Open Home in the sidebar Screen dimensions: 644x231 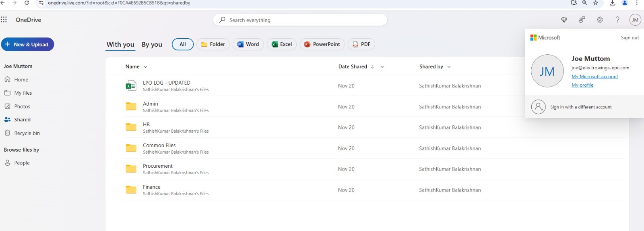pyautogui.click(x=17, y=80)
